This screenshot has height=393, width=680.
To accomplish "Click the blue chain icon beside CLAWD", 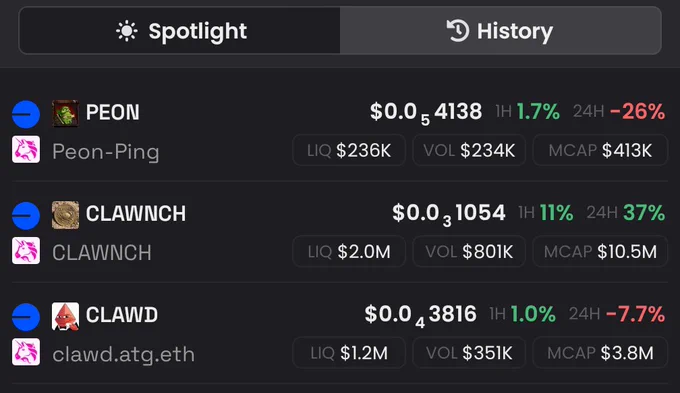I will point(26,317).
